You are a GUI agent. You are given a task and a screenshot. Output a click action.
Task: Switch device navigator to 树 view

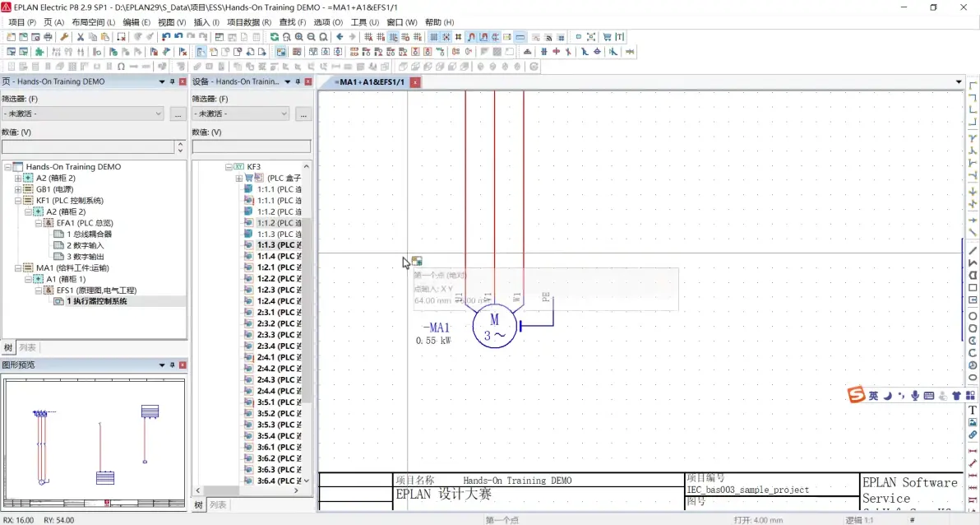pyautogui.click(x=198, y=504)
